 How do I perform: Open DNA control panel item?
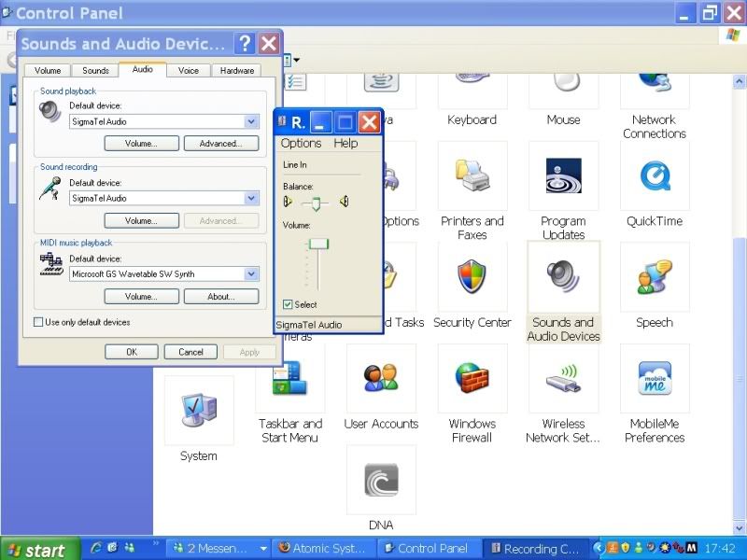(x=381, y=481)
